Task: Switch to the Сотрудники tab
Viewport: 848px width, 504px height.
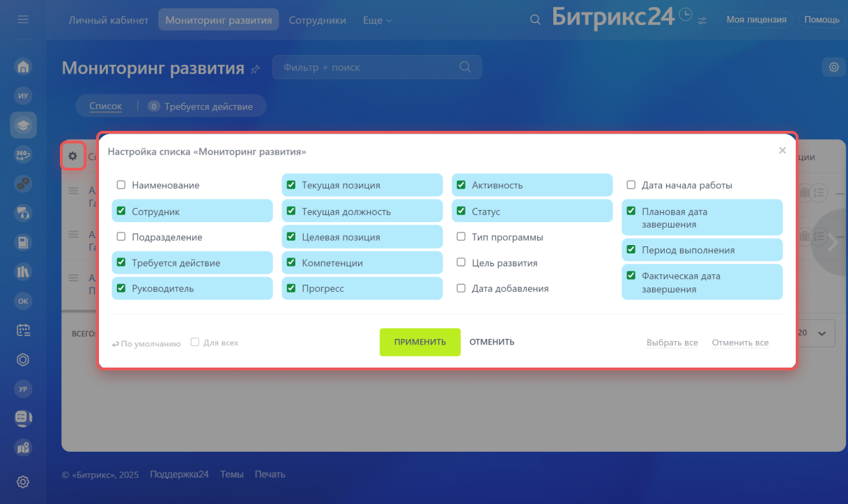Action: click(317, 20)
